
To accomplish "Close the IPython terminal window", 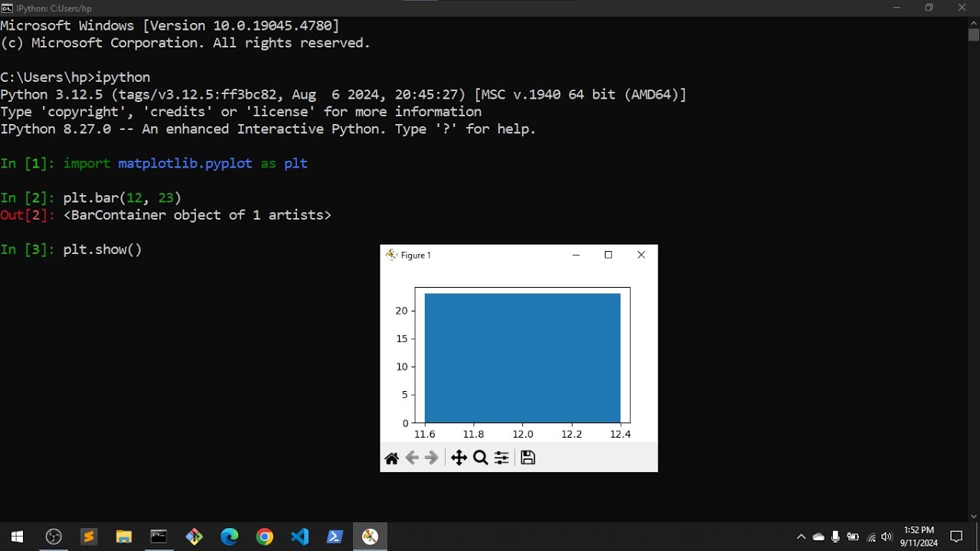I will coord(962,8).
